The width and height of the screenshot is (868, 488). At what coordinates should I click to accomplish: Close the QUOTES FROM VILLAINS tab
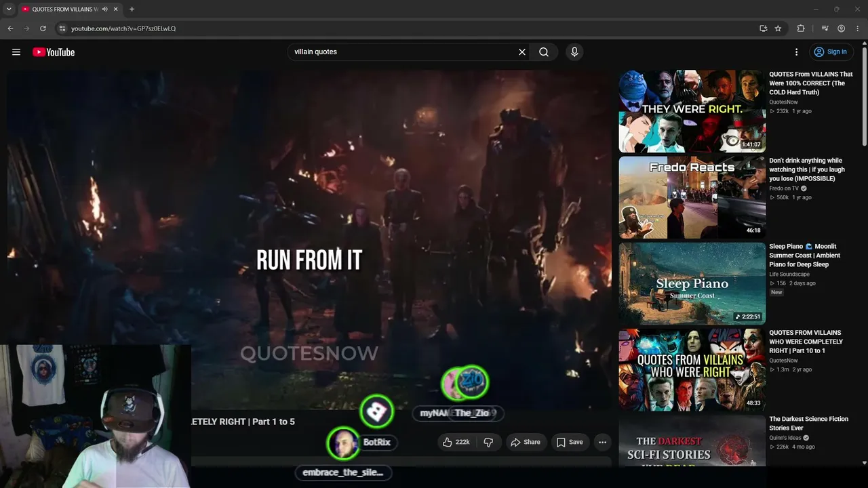[116, 9]
